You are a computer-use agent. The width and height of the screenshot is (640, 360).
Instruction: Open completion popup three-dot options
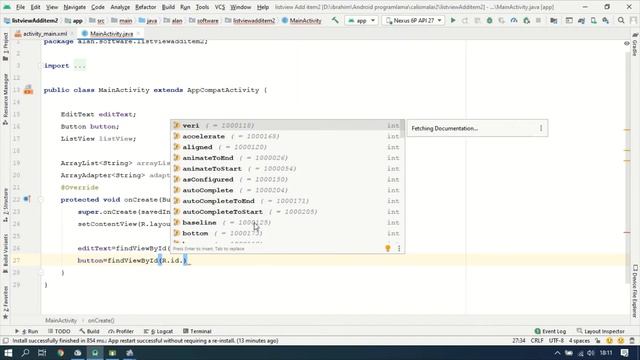(399, 248)
